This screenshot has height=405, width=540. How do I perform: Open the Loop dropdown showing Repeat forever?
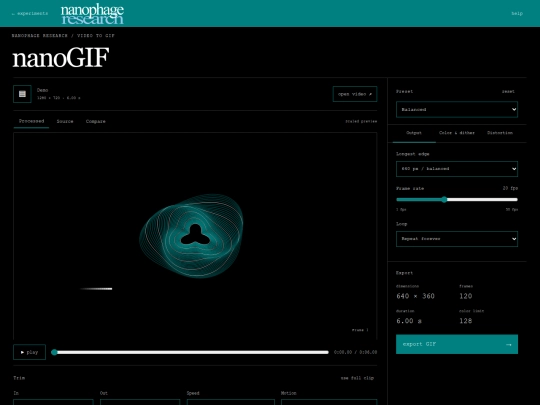[457, 239]
